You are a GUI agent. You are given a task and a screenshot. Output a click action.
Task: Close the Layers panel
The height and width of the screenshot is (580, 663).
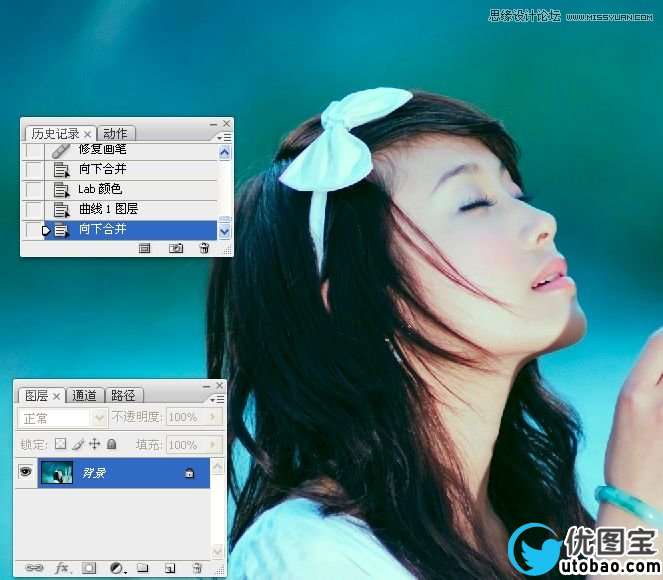click(220, 386)
